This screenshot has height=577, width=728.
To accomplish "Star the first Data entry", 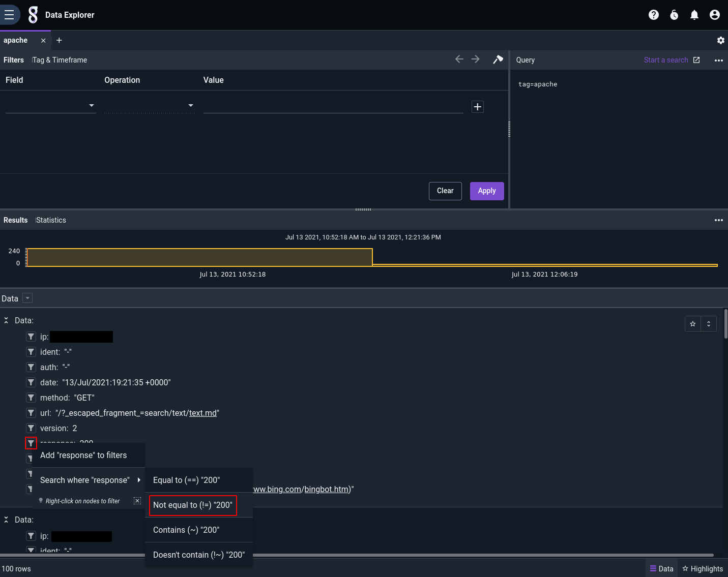I will 693,324.
